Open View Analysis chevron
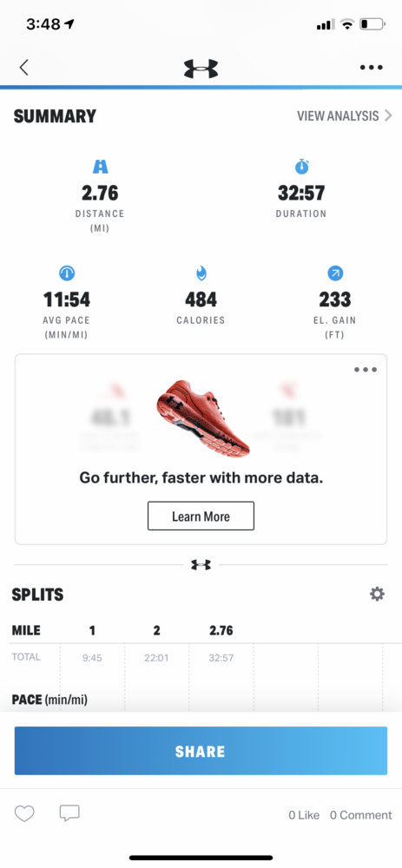 coord(345,115)
